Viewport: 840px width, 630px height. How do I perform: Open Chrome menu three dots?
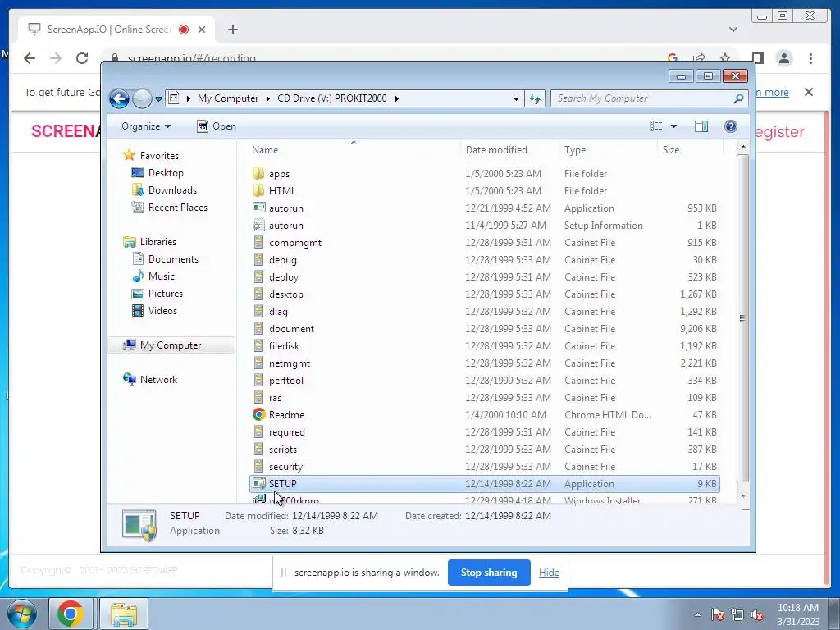tap(810, 58)
